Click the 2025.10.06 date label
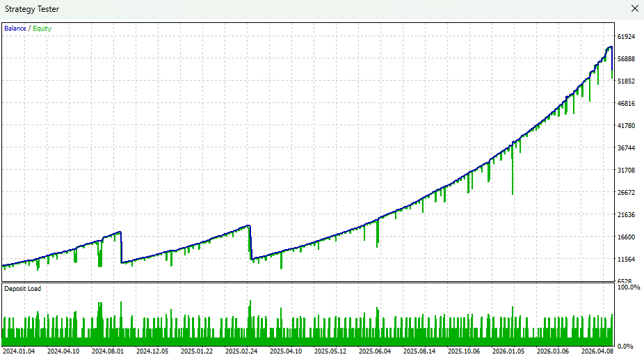Viewport: 644px width, 357px height. [464, 351]
